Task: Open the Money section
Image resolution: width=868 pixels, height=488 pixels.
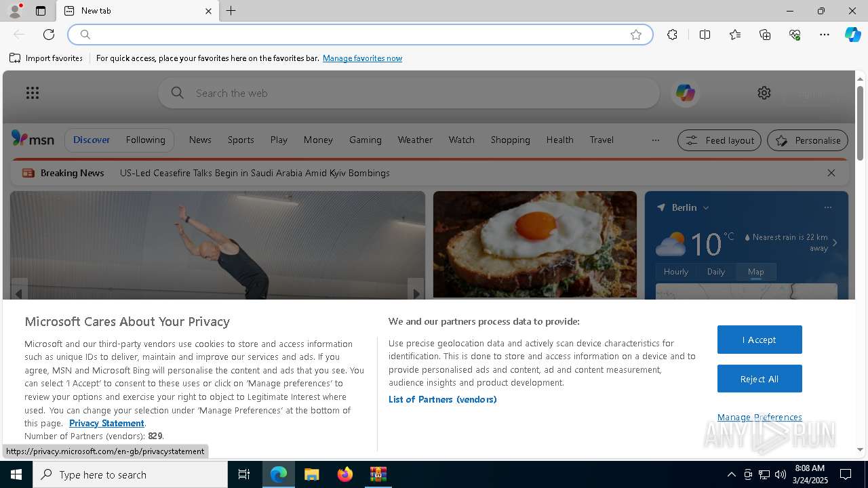Action: tap(318, 140)
